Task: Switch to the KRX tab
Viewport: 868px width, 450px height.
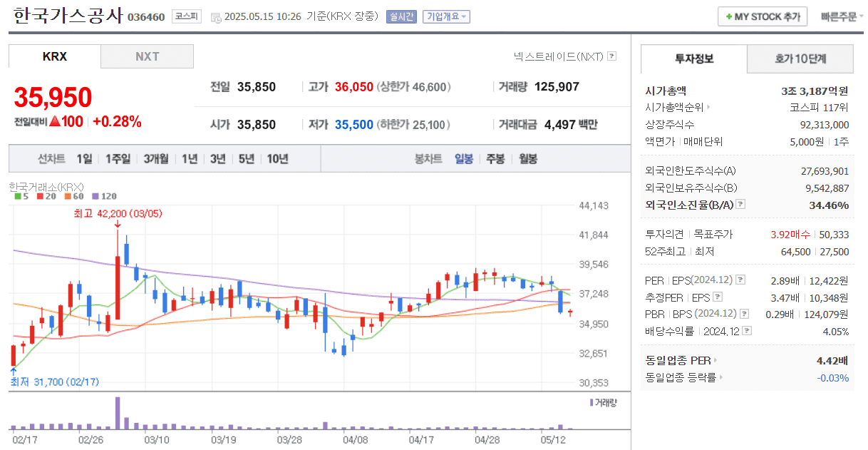Action: [55, 56]
